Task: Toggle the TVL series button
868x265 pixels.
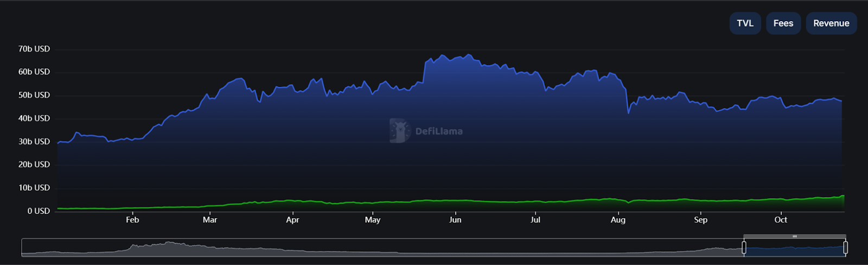Action: 745,23
